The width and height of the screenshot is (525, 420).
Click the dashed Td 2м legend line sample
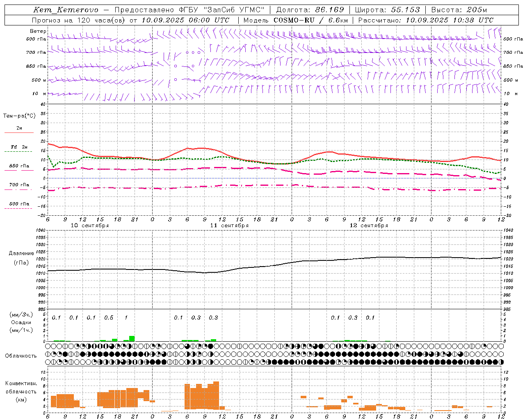[x=18, y=152]
